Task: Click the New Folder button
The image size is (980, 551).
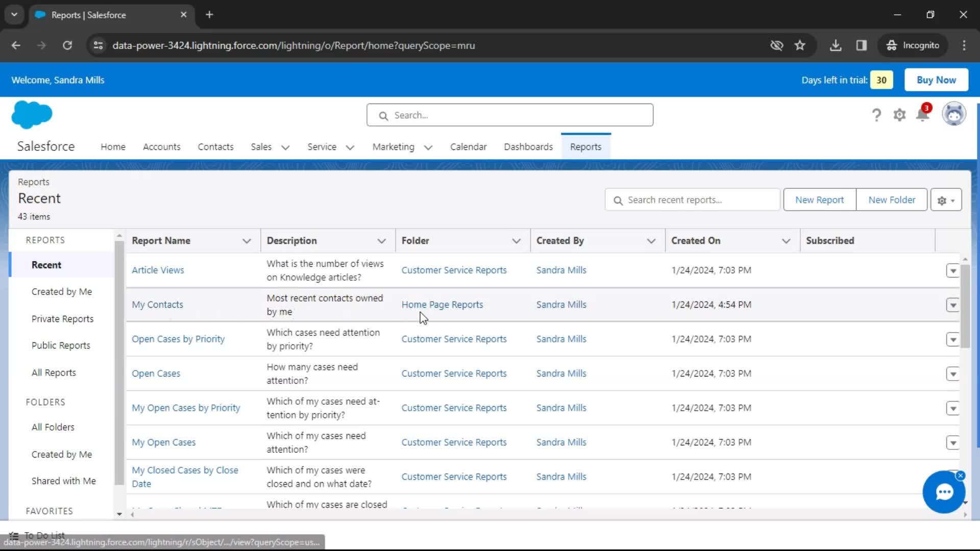Action: tap(892, 200)
